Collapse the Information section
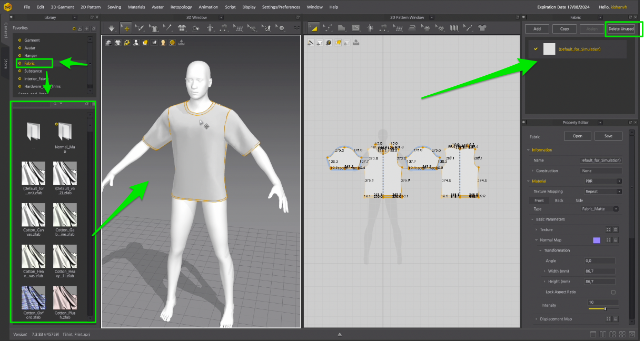Image resolution: width=644 pixels, height=341 pixels. (x=529, y=150)
